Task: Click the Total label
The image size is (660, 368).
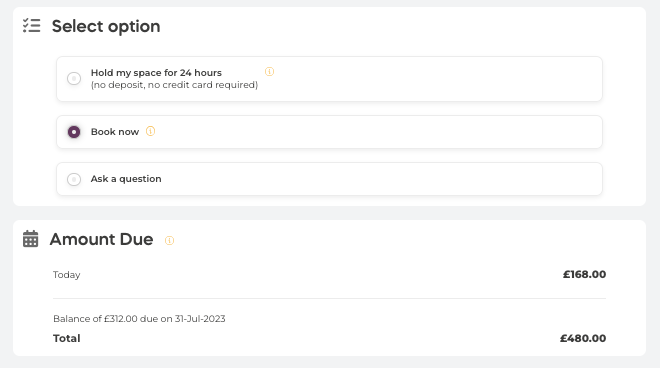Action: pyautogui.click(x=67, y=338)
